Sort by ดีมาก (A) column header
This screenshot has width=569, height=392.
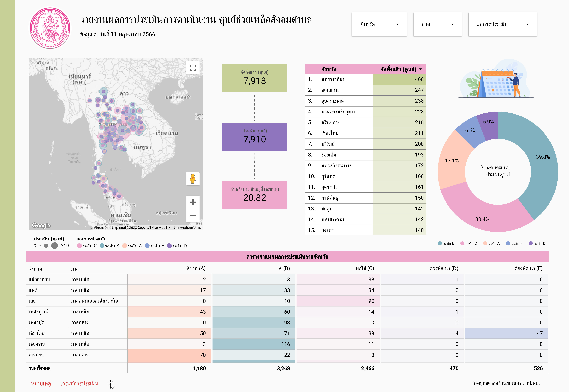click(x=196, y=268)
